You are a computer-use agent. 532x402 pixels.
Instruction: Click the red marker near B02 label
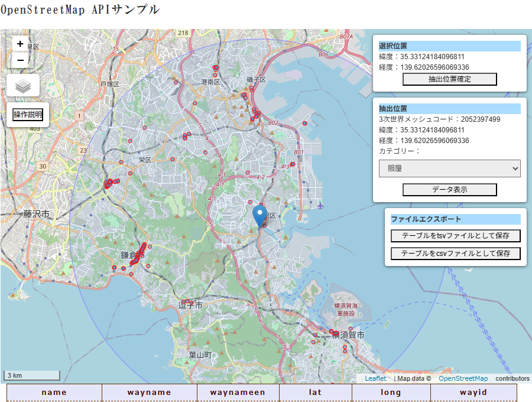point(304,124)
